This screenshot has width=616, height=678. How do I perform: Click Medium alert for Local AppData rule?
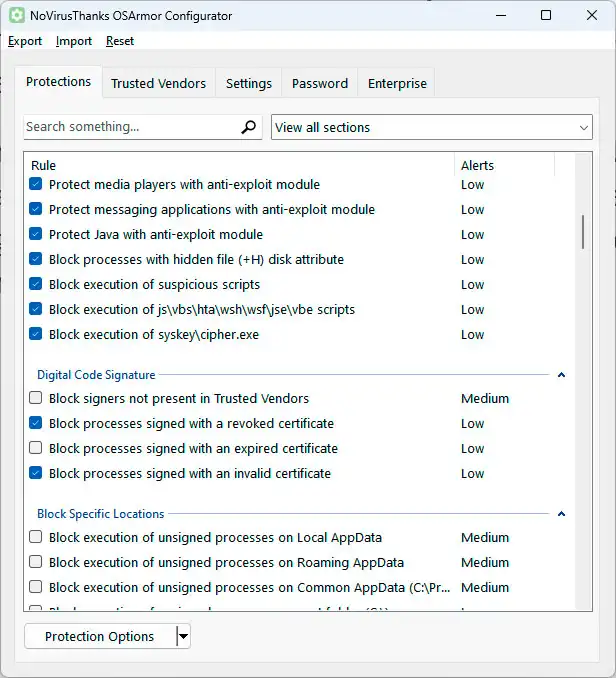pyautogui.click(x=485, y=537)
